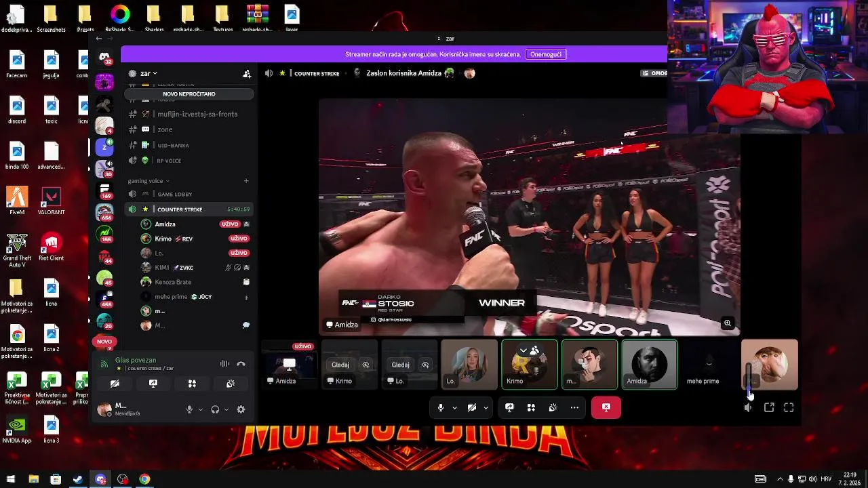868x488 pixels.
Task: Open HRV language indicator in taskbar
Action: pos(826,479)
